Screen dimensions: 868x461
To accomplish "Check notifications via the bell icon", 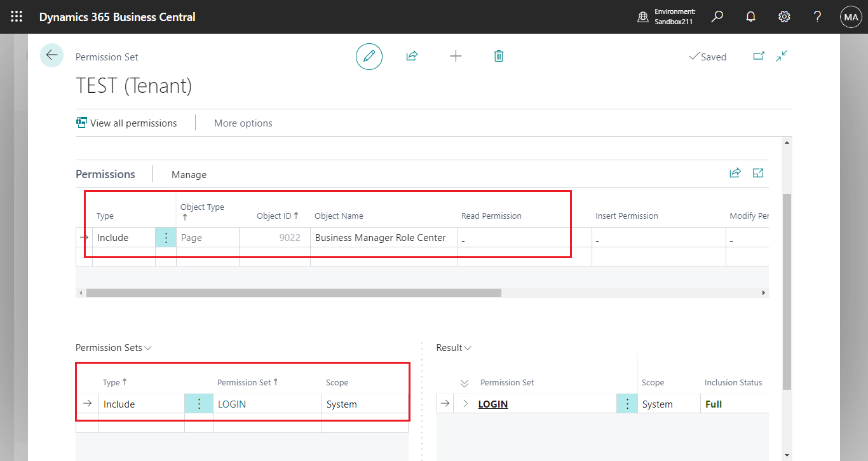I will pos(750,17).
